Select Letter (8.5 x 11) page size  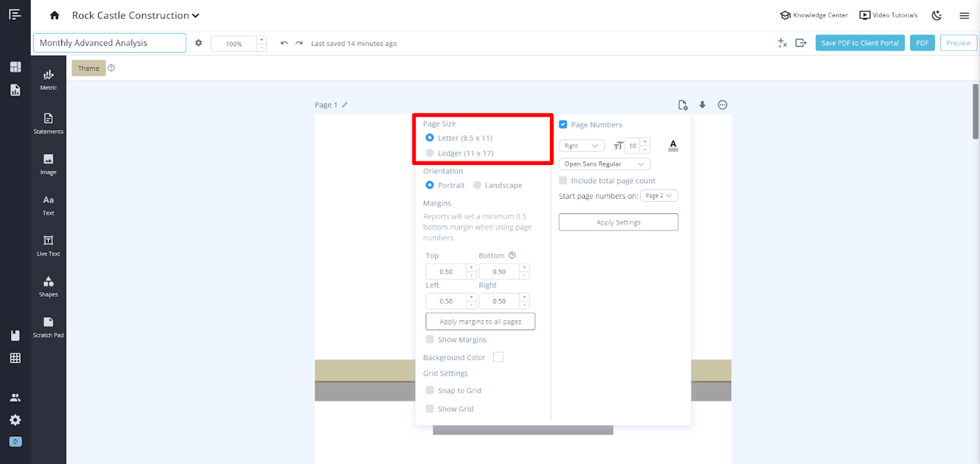tap(429, 137)
